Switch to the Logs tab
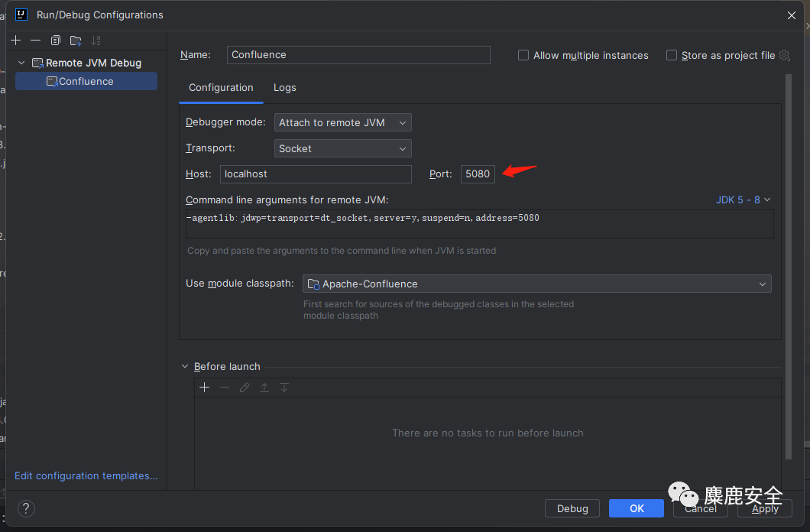This screenshot has height=532, width=810. [284, 88]
